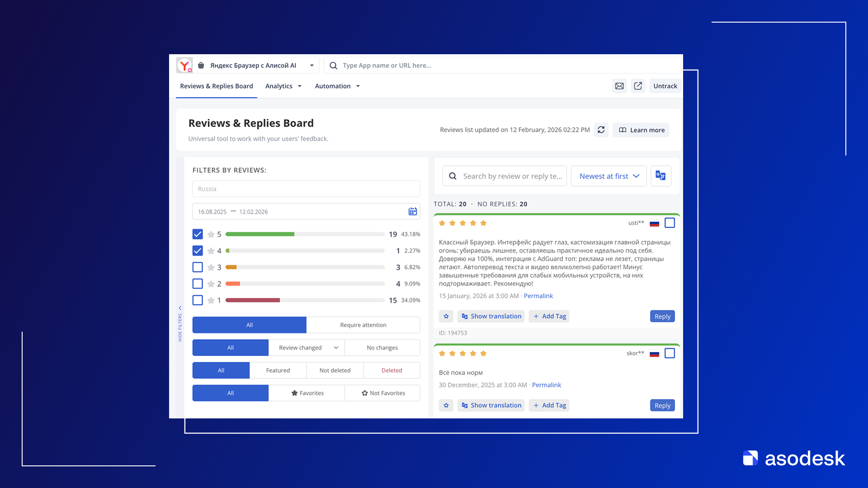Click the 1-star red rating bar
This screenshot has height=488, width=868.
coord(253,300)
